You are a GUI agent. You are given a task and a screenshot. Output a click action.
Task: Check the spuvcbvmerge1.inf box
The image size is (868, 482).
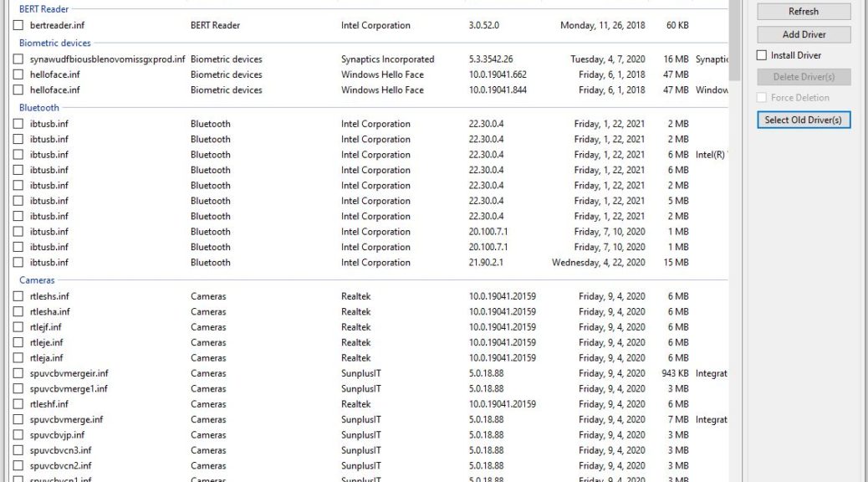(x=18, y=389)
